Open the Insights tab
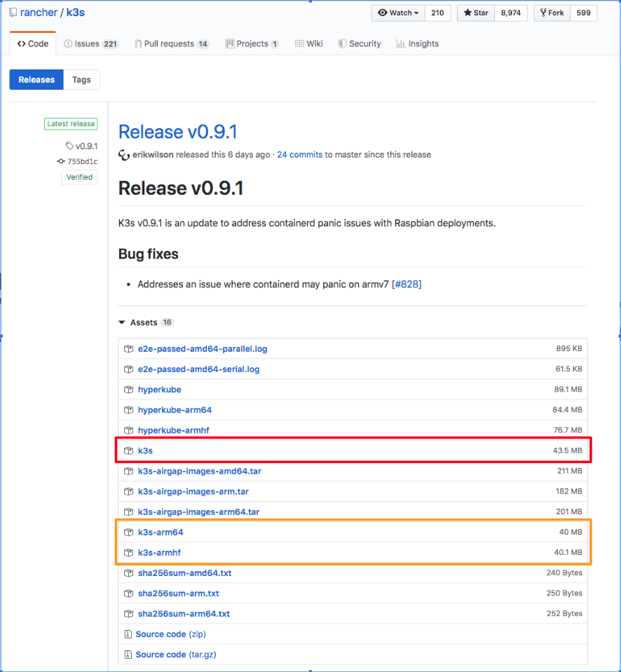Screen dimensions: 621x672 coord(418,43)
